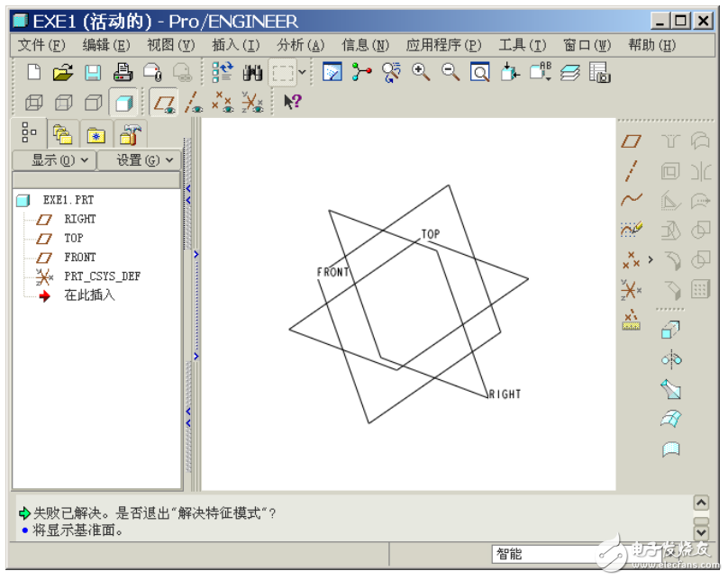Save the current part file
The height and width of the screenshot is (580, 728).
pos(94,72)
